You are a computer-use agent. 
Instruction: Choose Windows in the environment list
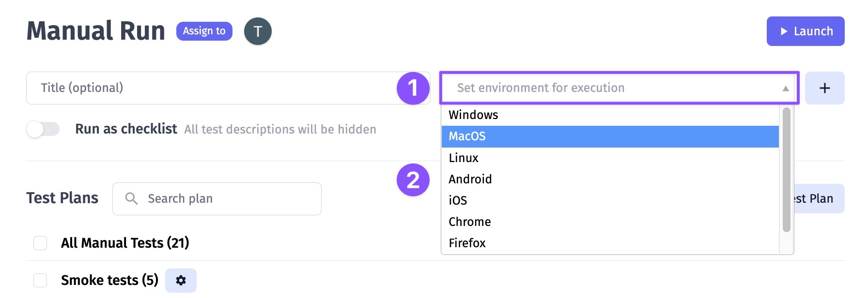click(610, 115)
